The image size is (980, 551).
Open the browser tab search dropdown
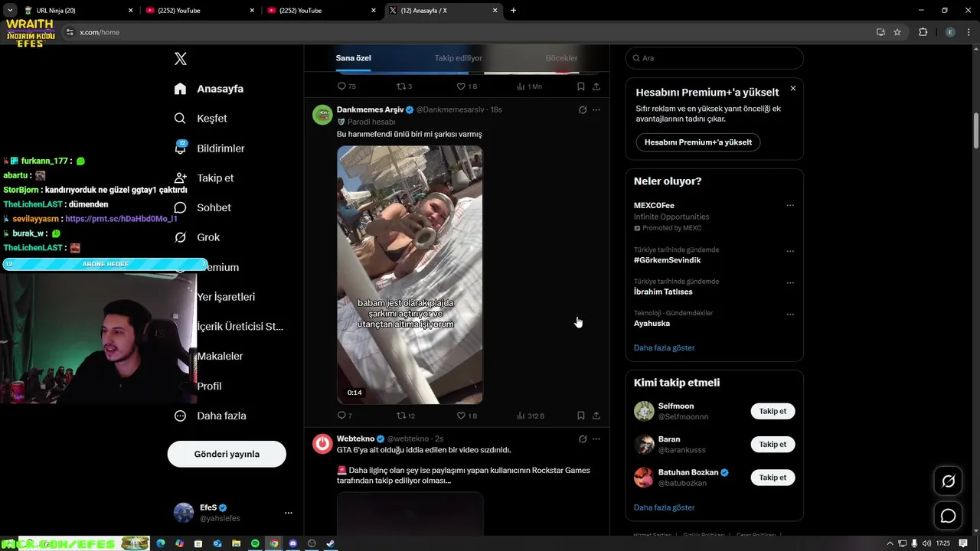click(x=10, y=11)
